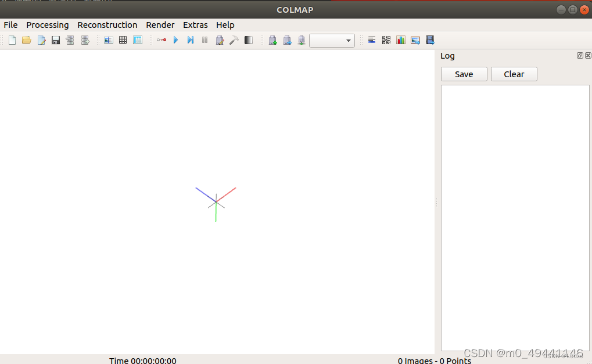Pause the running reconstruction
The height and width of the screenshot is (364, 592).
204,39
